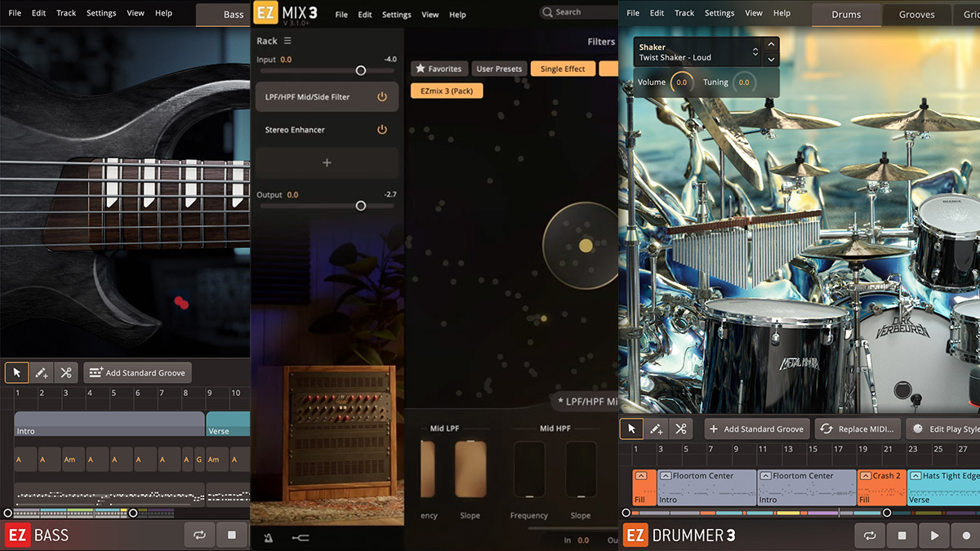Click the EZ Drummer 3 logo
Screen dimensions: 980x551
tap(679, 535)
